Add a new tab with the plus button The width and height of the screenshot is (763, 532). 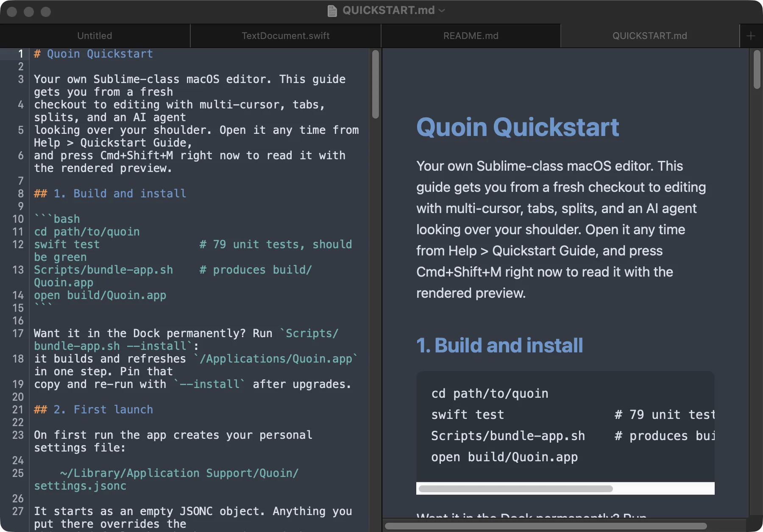tap(751, 36)
